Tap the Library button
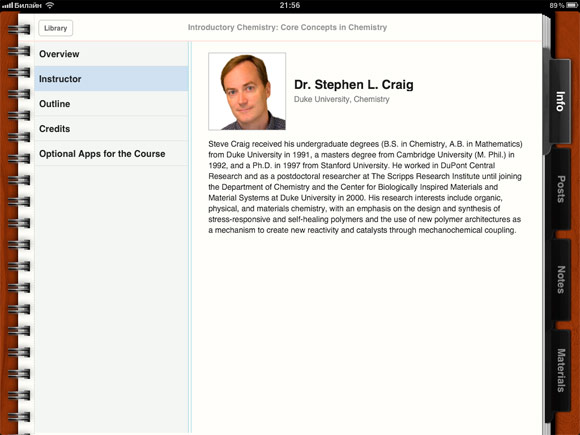The height and width of the screenshot is (435, 580). (x=55, y=28)
